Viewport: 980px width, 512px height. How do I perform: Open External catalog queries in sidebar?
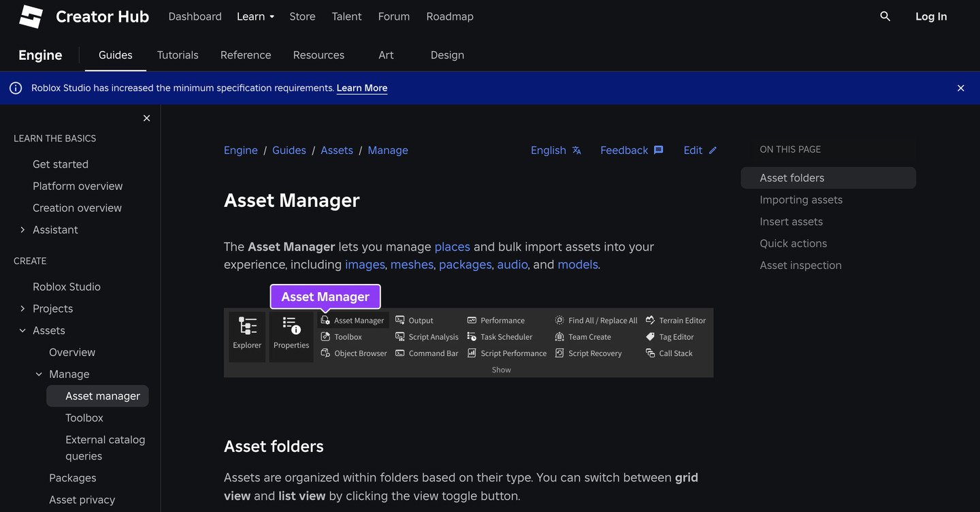click(x=105, y=448)
